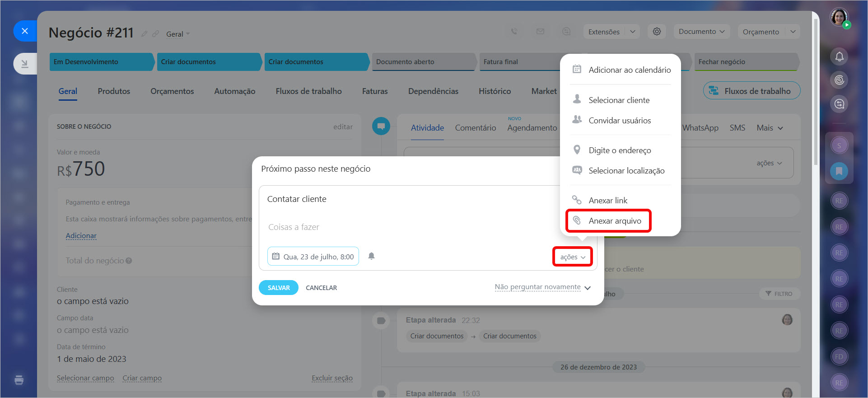Click the pencil edit title icon
This screenshot has height=398, width=868.
(x=144, y=34)
